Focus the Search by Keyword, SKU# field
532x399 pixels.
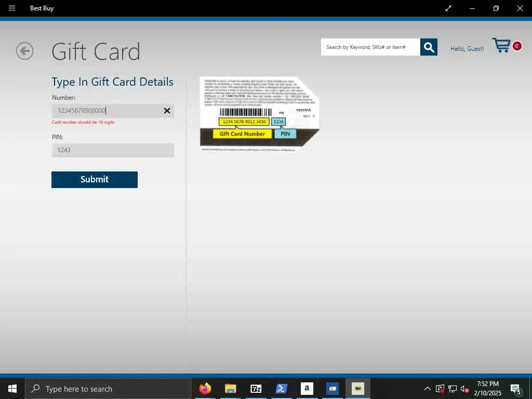click(x=370, y=47)
